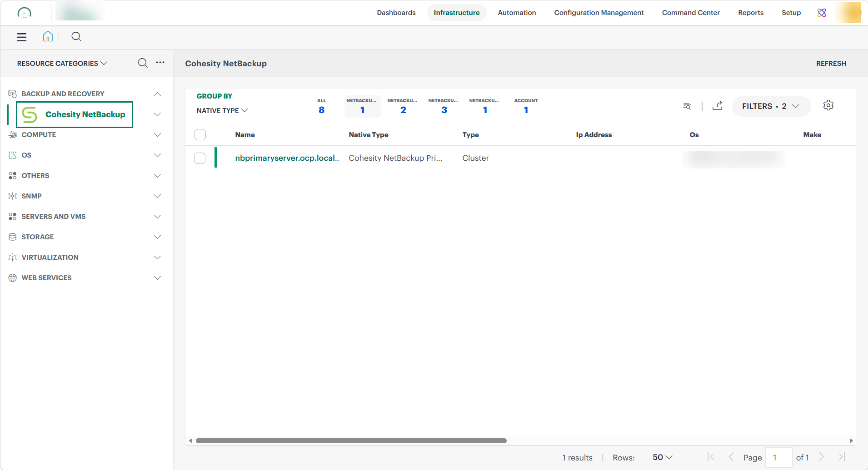The height and width of the screenshot is (470, 868).
Task: Click the Others category icon
Action: click(x=12, y=176)
